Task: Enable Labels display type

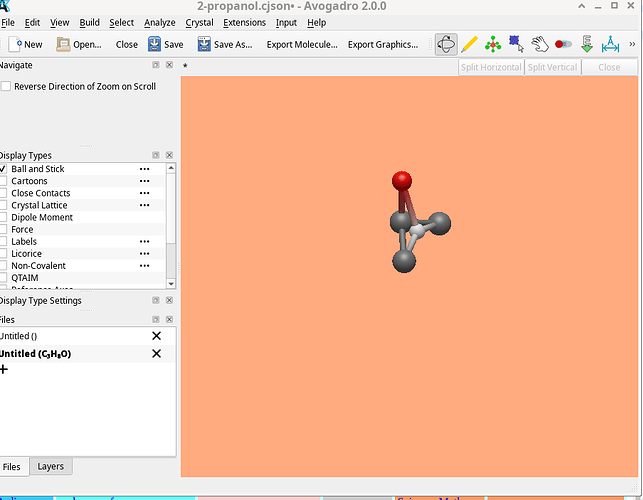Action: pos(3,242)
